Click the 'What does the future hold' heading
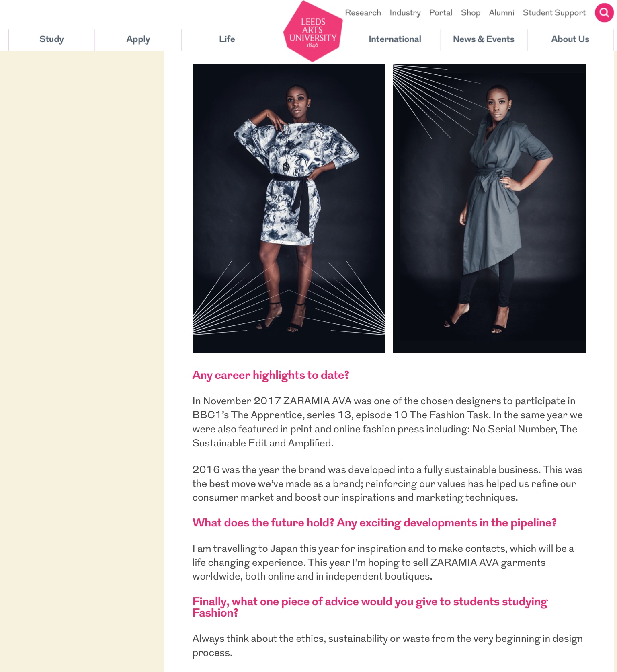The width and height of the screenshot is (617, 672). [374, 523]
